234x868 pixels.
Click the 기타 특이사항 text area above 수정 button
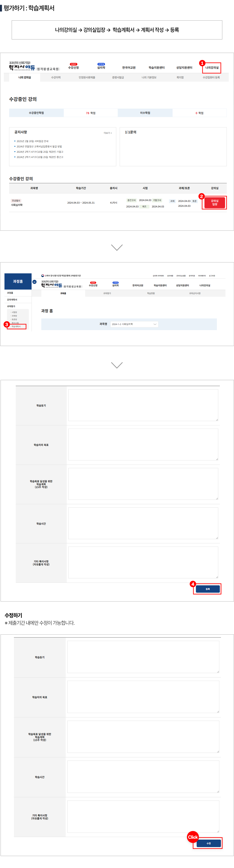pos(143,816)
